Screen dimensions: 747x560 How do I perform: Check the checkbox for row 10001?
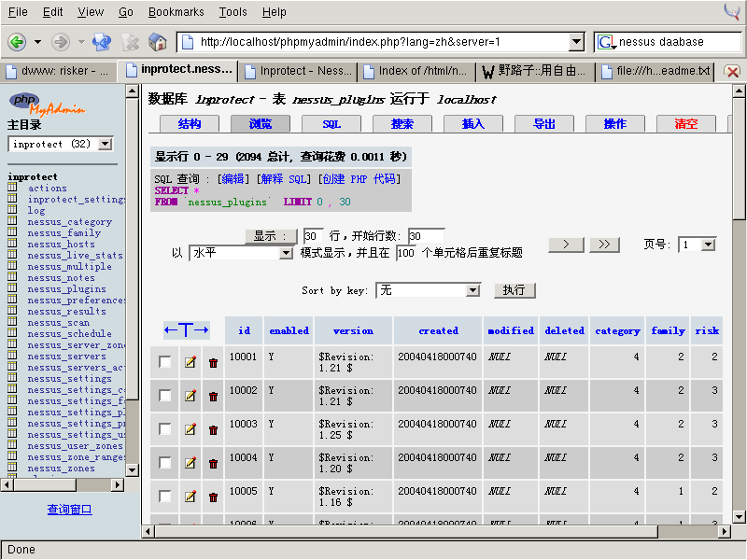167,362
